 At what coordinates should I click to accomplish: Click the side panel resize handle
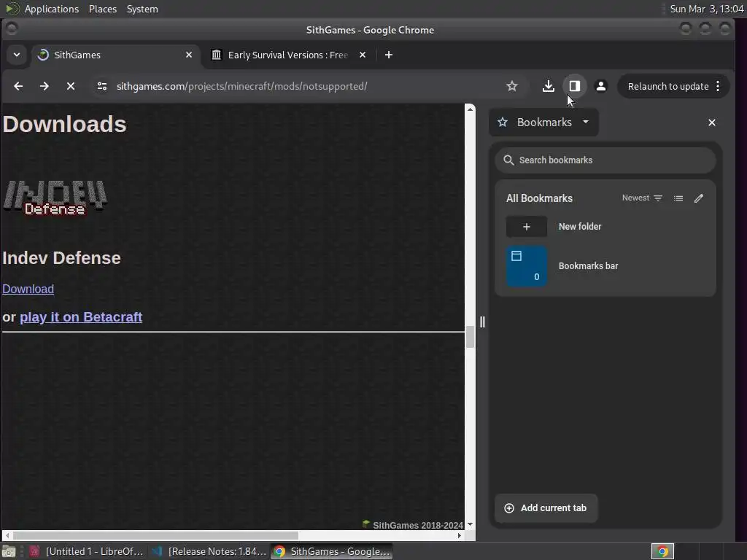[x=482, y=322]
